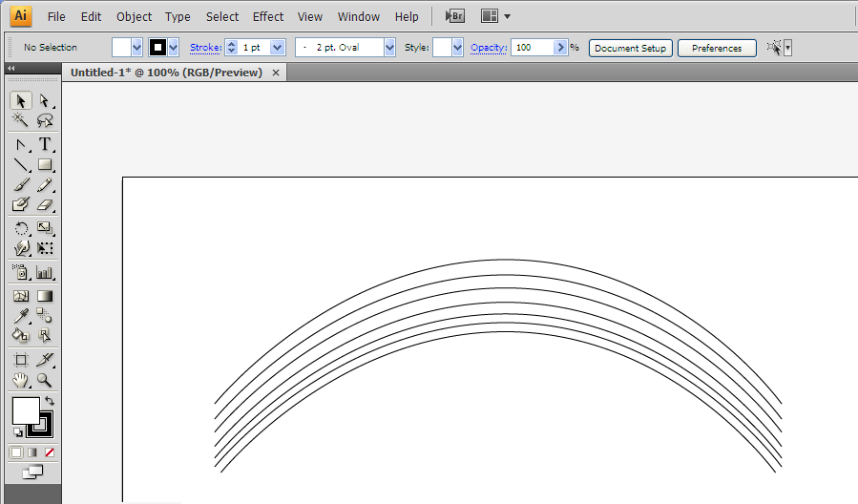The width and height of the screenshot is (858, 504).
Task: Pick the Paintbrush tool
Action: pos(21,184)
